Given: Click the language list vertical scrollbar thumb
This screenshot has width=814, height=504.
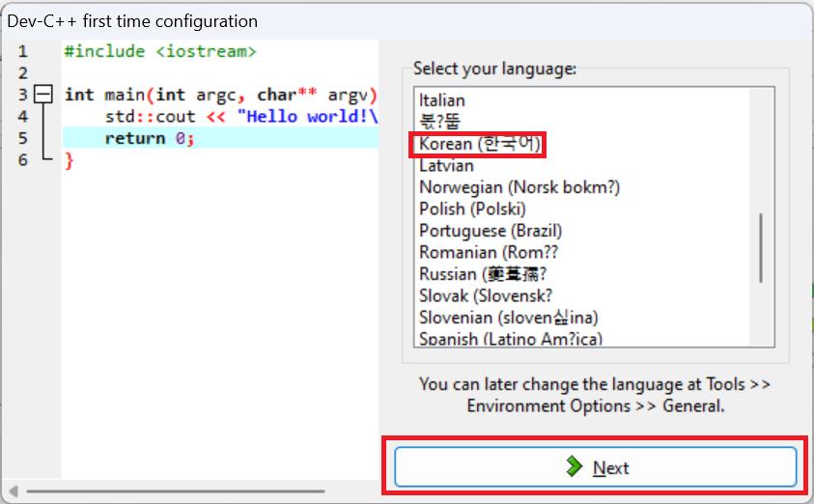Looking at the screenshot, I should (762, 246).
